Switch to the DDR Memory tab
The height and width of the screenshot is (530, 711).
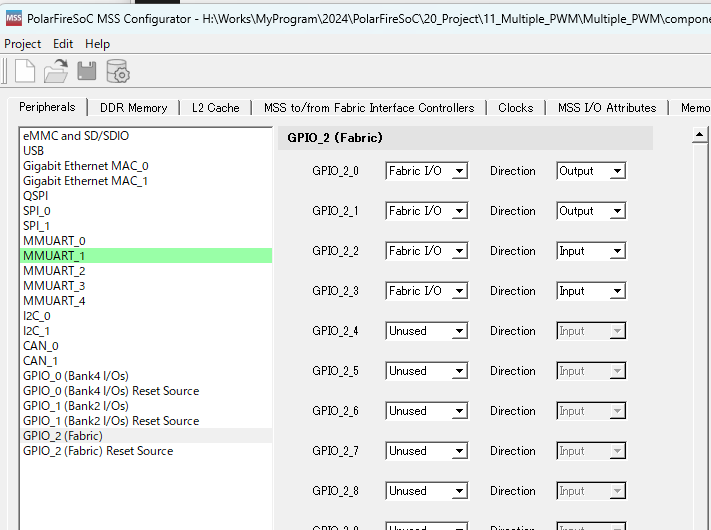point(133,108)
